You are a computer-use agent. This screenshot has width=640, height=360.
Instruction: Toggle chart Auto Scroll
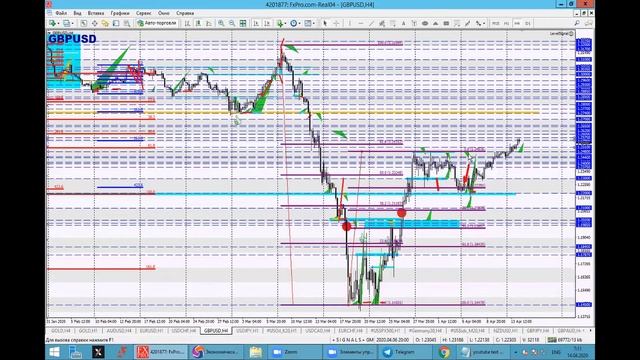tap(256, 23)
